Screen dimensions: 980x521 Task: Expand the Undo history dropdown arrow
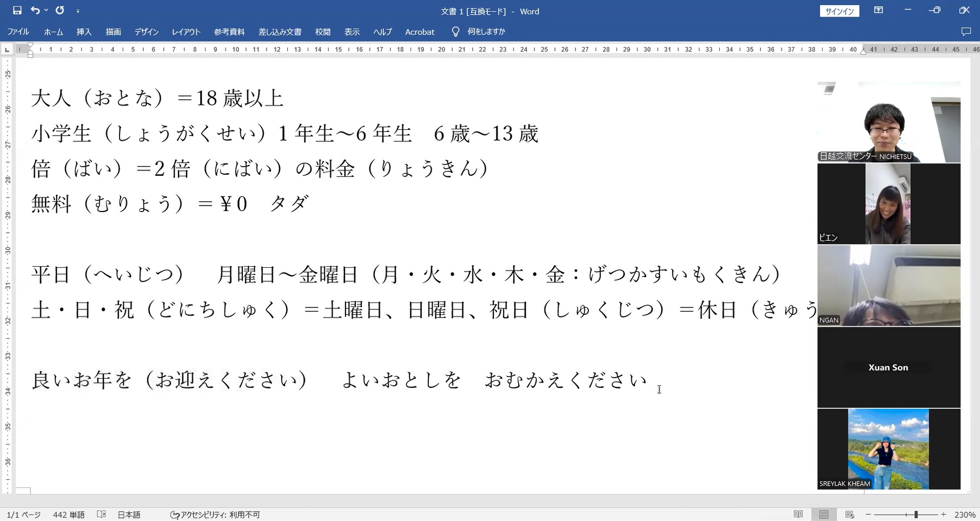(x=47, y=10)
